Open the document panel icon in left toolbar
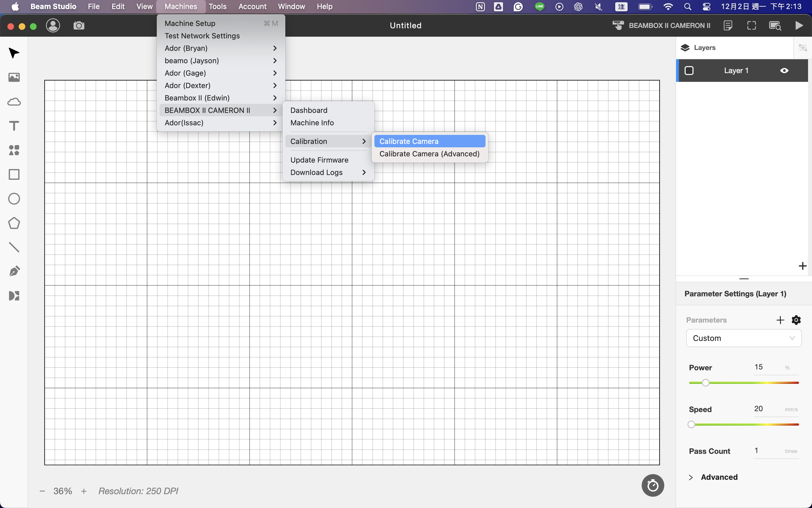Screen dimensions: 812x508 click(x=14, y=296)
